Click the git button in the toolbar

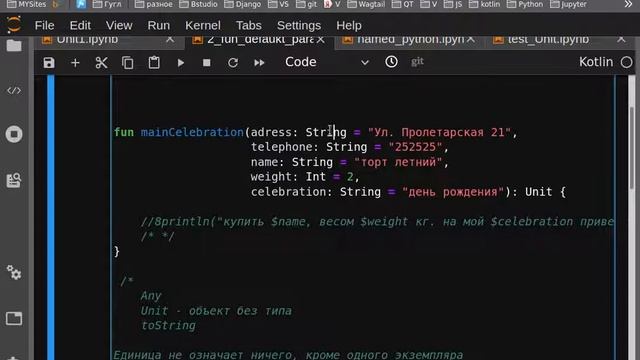click(417, 62)
